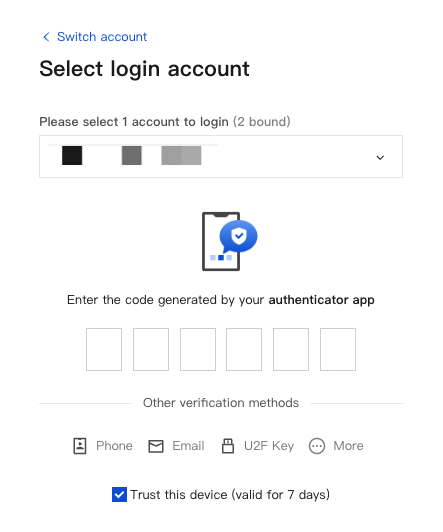The height and width of the screenshot is (532, 443).
Task: Uncheck the Trust this device checkbox
Action: [119, 495]
